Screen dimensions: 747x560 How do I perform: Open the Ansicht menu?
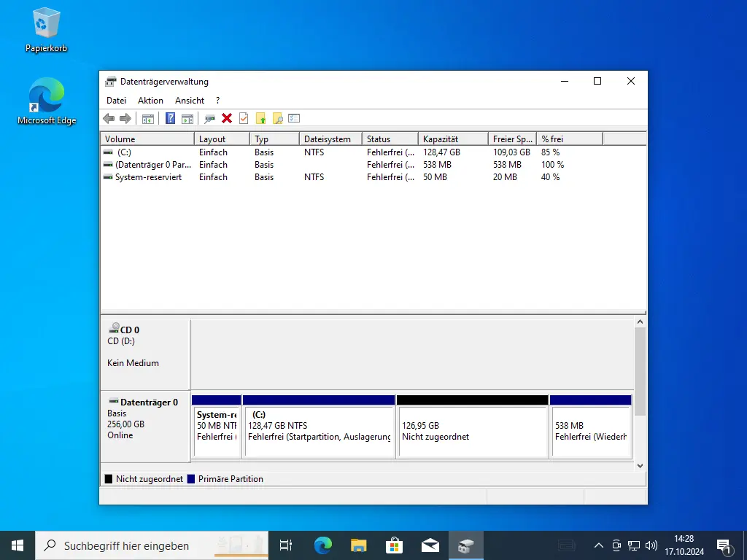point(190,101)
